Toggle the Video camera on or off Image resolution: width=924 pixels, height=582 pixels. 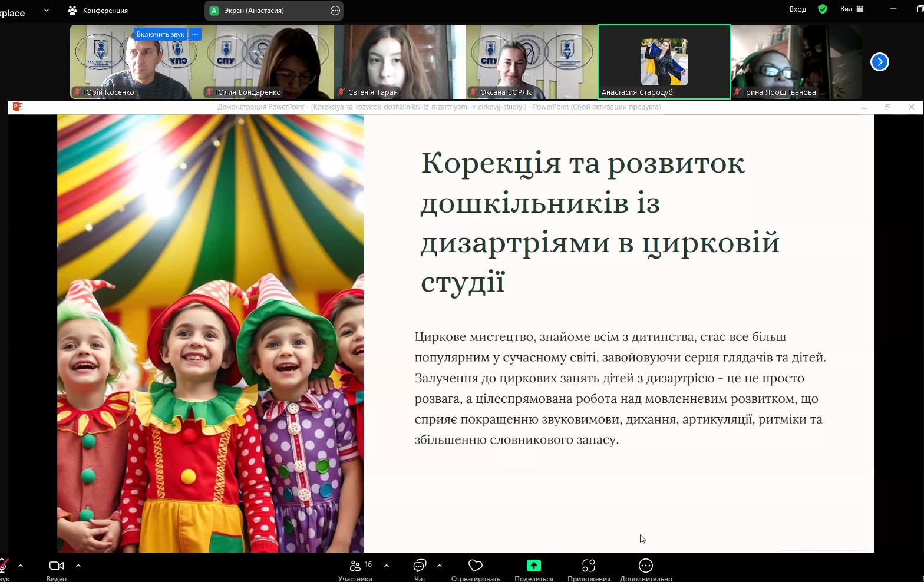57,566
